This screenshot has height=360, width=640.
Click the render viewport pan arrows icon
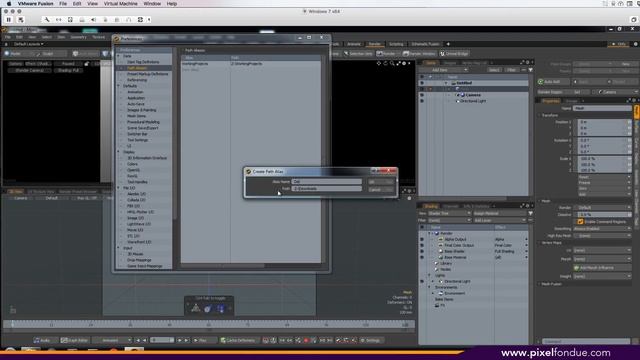pos(379,63)
